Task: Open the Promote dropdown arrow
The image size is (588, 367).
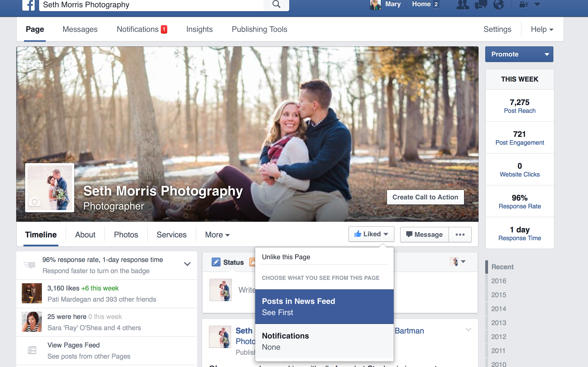Action: (x=547, y=54)
